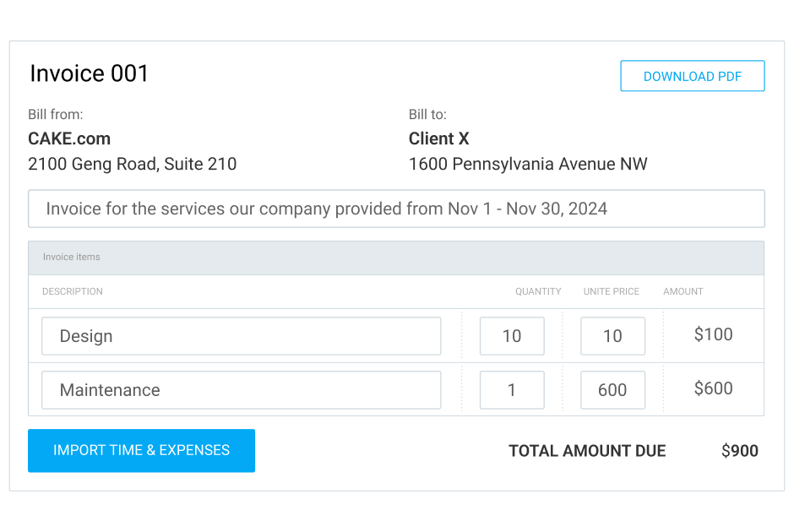The height and width of the screenshot is (532, 794).
Task: Focus the Maintenance row quantity field
Action: (512, 390)
